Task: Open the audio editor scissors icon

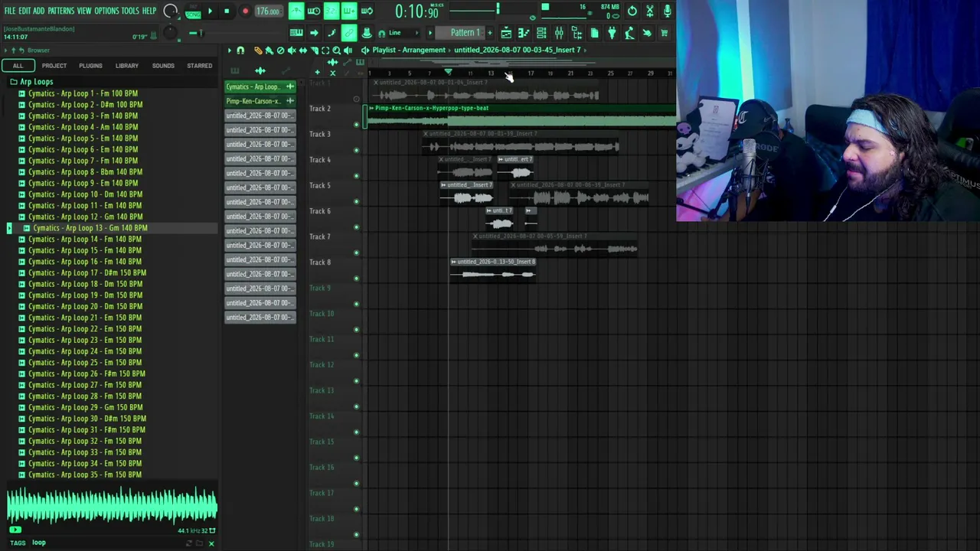Action: pos(650,11)
